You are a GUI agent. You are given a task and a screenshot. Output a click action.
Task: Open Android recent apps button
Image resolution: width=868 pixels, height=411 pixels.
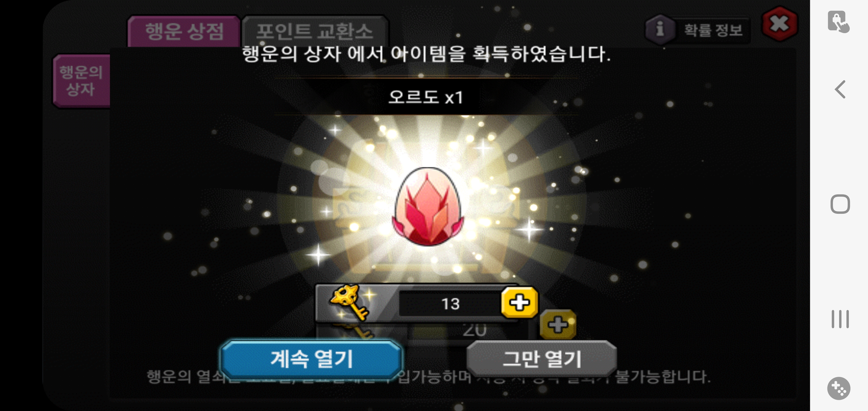[x=840, y=319]
